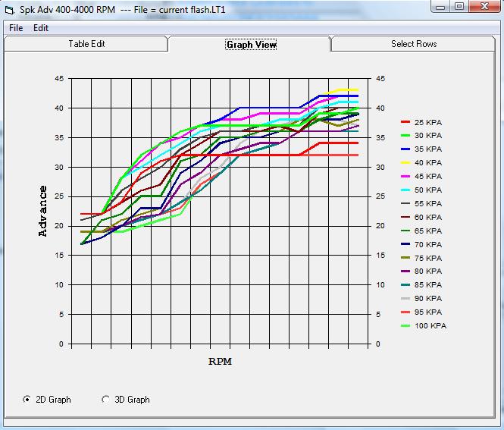Select the 2D Graph radio button
This screenshot has height=430, width=504.
[28, 400]
